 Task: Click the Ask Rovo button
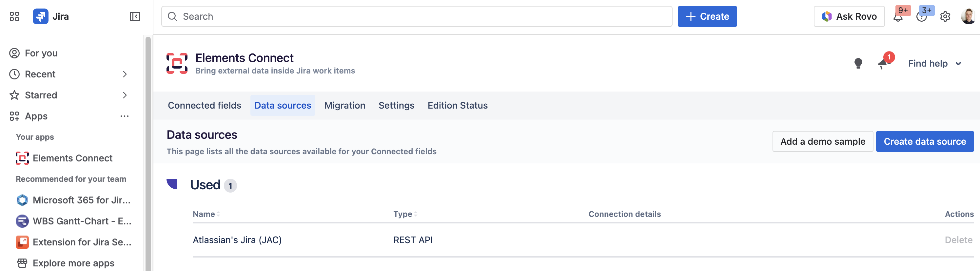click(x=849, y=16)
